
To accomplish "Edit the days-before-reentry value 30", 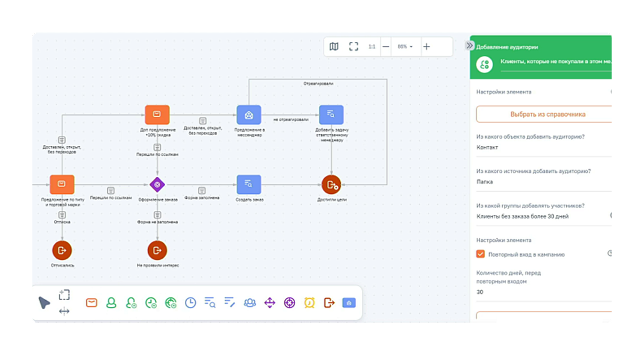I will [544, 292].
